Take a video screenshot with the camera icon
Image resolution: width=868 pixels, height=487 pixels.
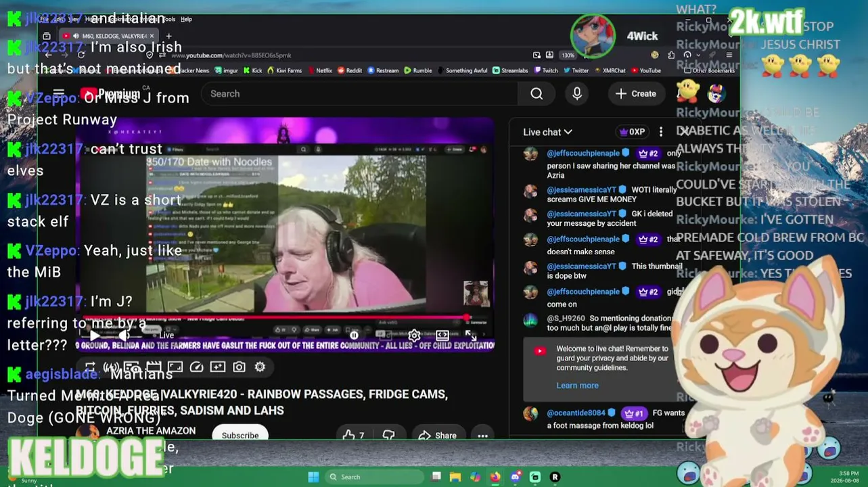(239, 367)
